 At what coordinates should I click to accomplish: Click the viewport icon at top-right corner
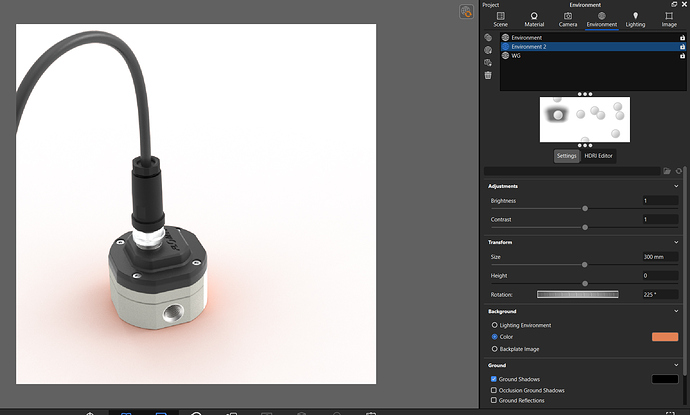coord(466,11)
